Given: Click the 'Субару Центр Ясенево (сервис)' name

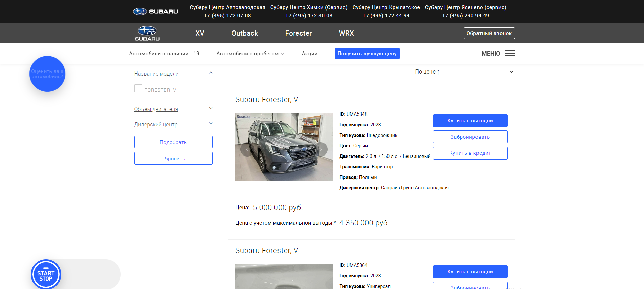Looking at the screenshot, I should click(x=466, y=7).
